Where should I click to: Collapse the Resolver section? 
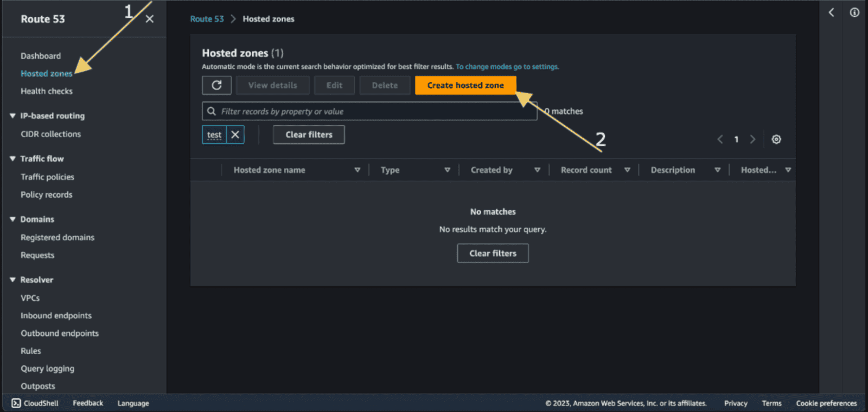pyautogui.click(x=12, y=280)
